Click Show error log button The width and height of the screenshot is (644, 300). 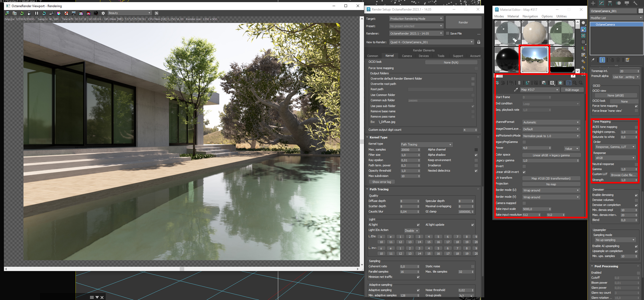[x=382, y=182]
